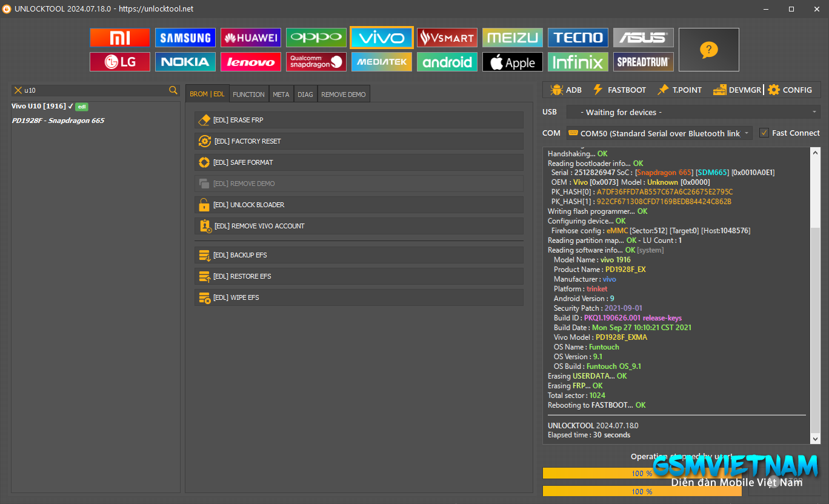Choose the Android logo

click(447, 62)
